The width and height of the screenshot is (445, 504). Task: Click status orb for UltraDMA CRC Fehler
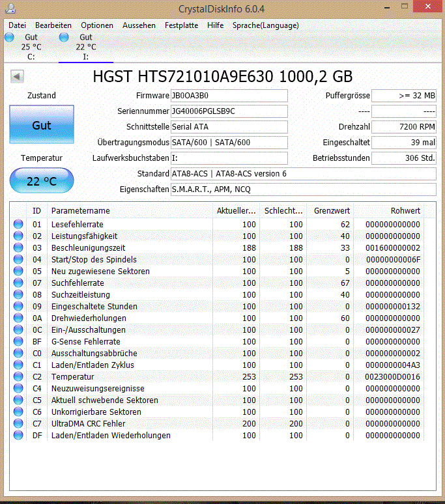tap(18, 423)
